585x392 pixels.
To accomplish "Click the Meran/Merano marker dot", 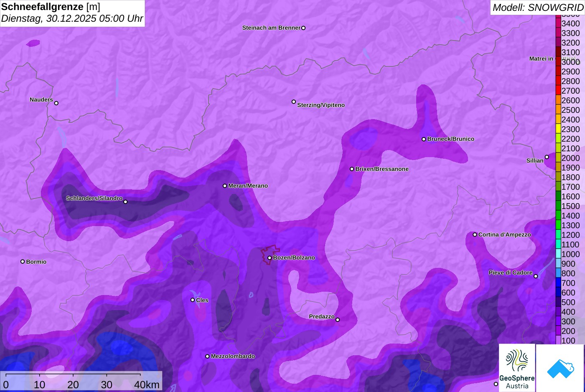I will pos(225,186).
